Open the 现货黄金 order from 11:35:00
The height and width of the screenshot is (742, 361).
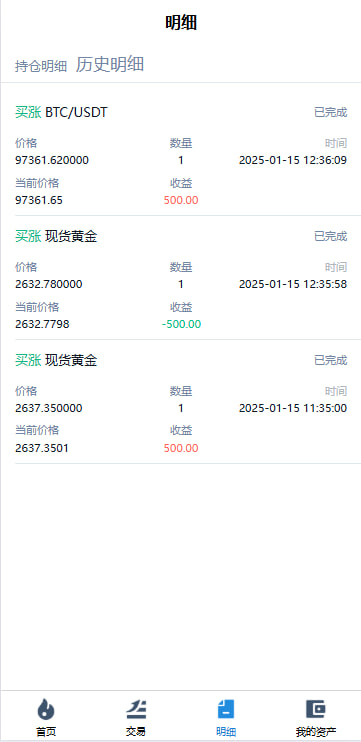pyautogui.click(x=181, y=402)
